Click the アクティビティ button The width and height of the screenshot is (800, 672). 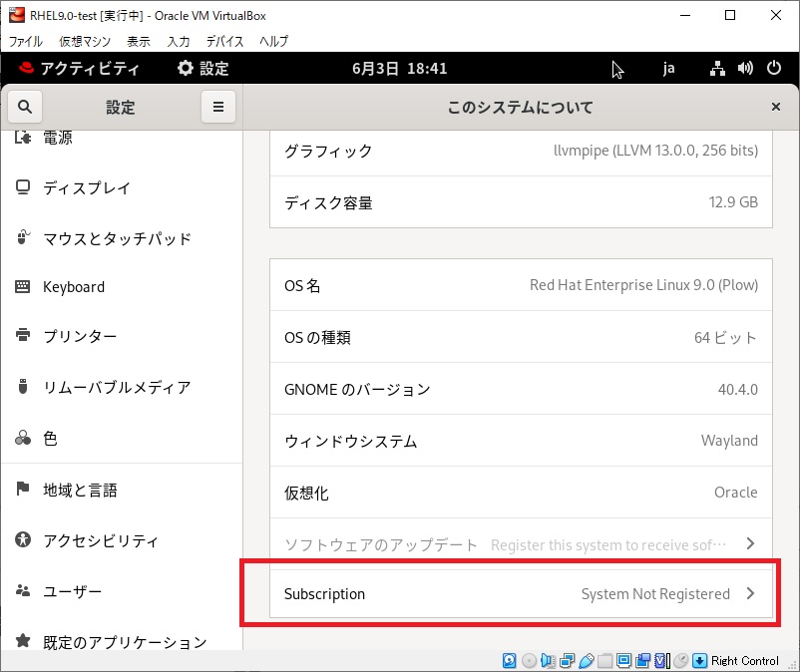[79, 69]
